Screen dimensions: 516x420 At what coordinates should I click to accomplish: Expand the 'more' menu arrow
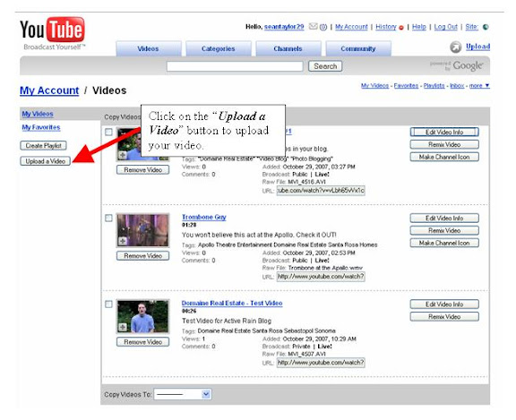coord(487,85)
